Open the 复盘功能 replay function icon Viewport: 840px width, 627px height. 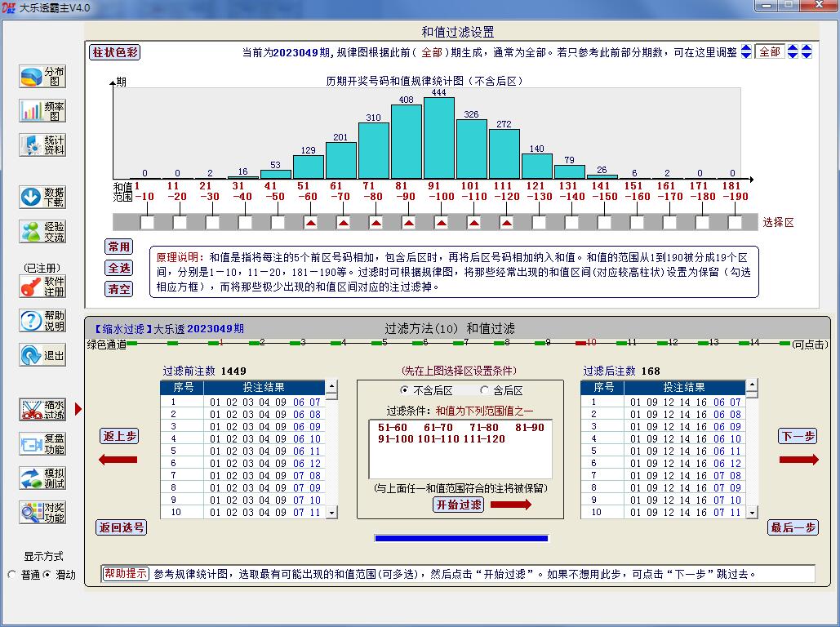pyautogui.click(x=42, y=444)
